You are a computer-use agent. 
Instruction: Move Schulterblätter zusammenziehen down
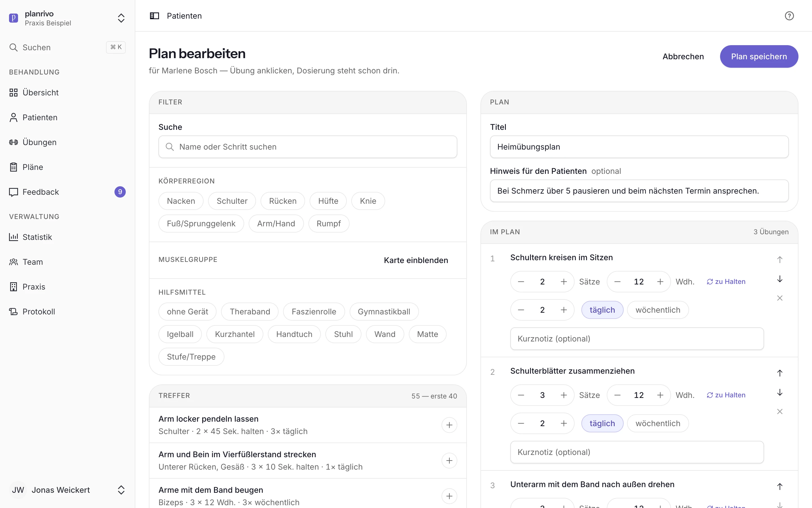click(x=780, y=392)
